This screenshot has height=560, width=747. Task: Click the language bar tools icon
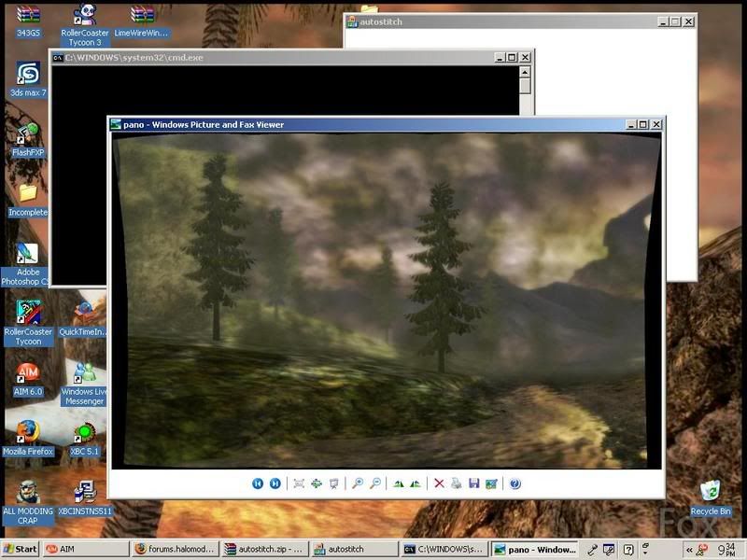coord(610,550)
